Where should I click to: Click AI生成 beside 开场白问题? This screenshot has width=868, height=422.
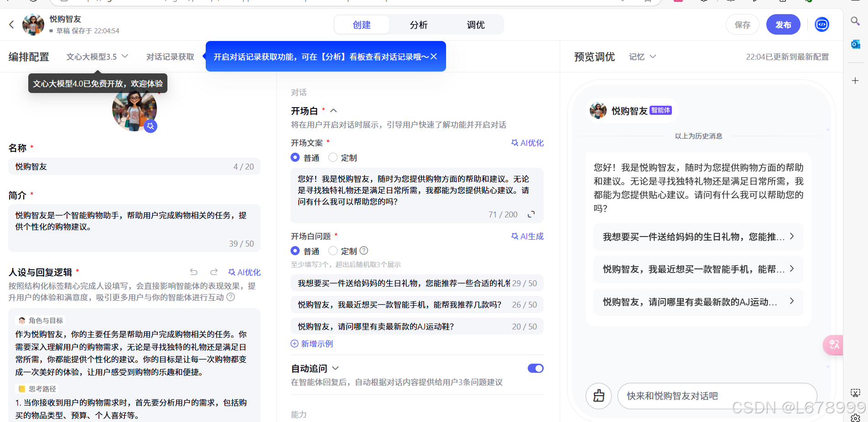527,236
